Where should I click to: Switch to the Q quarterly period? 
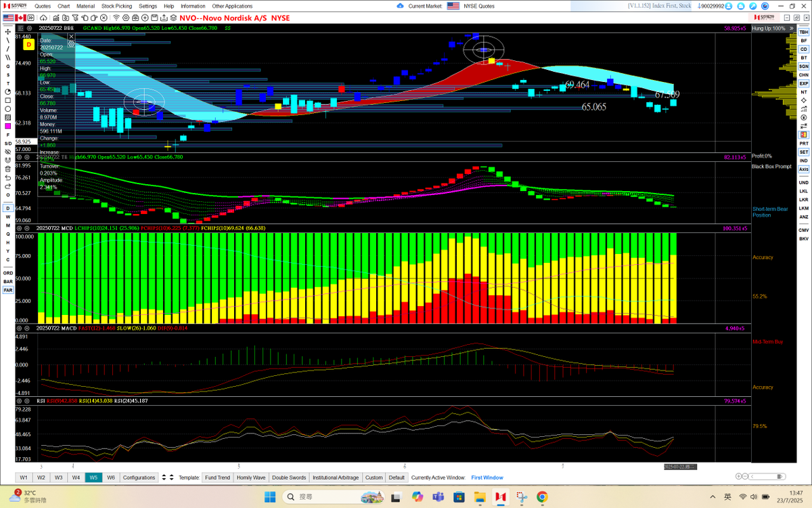click(7, 234)
